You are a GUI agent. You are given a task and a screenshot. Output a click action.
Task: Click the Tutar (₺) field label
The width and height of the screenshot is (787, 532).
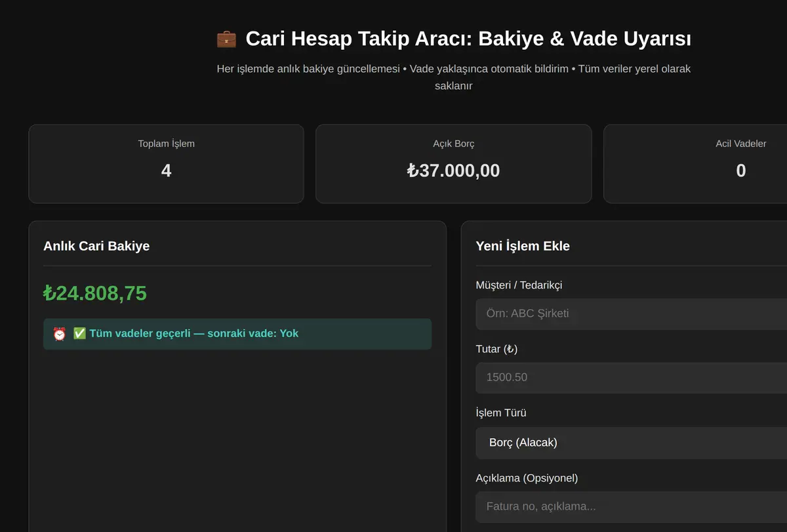click(496, 349)
